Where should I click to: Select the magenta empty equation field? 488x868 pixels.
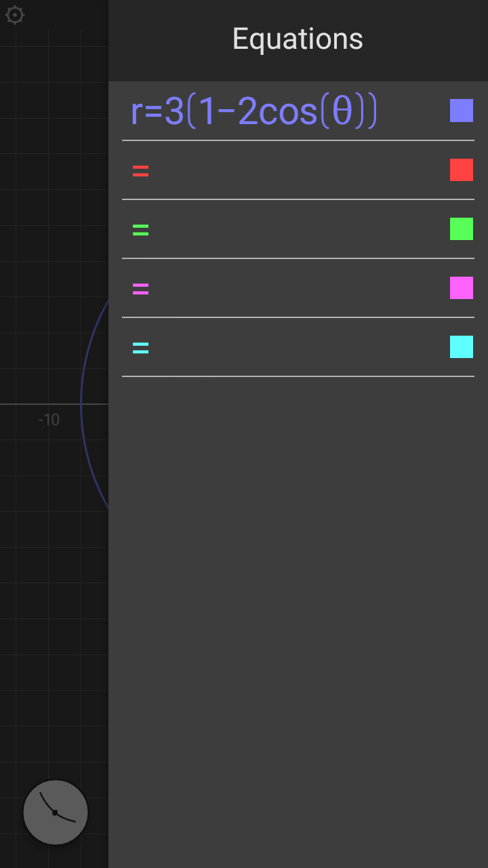tap(285, 288)
